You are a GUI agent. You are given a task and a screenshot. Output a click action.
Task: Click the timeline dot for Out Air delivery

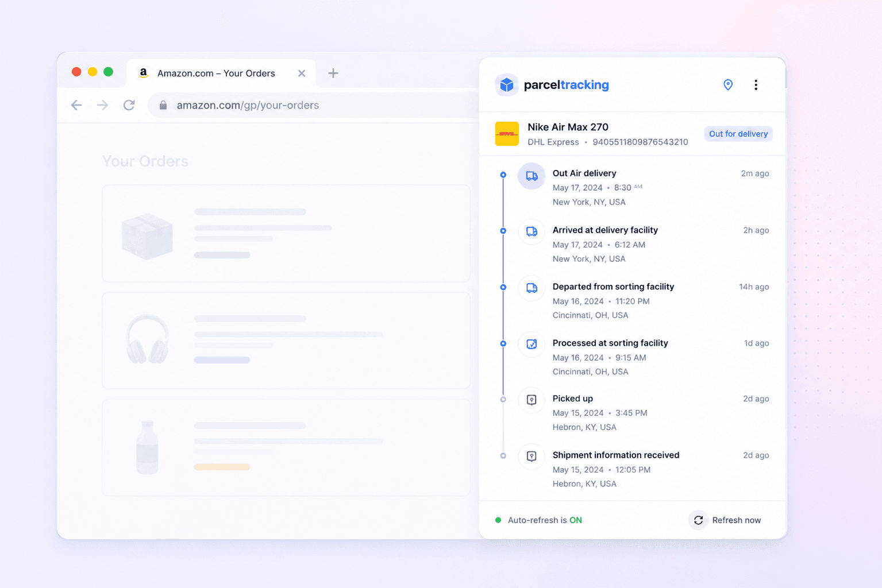(x=503, y=175)
